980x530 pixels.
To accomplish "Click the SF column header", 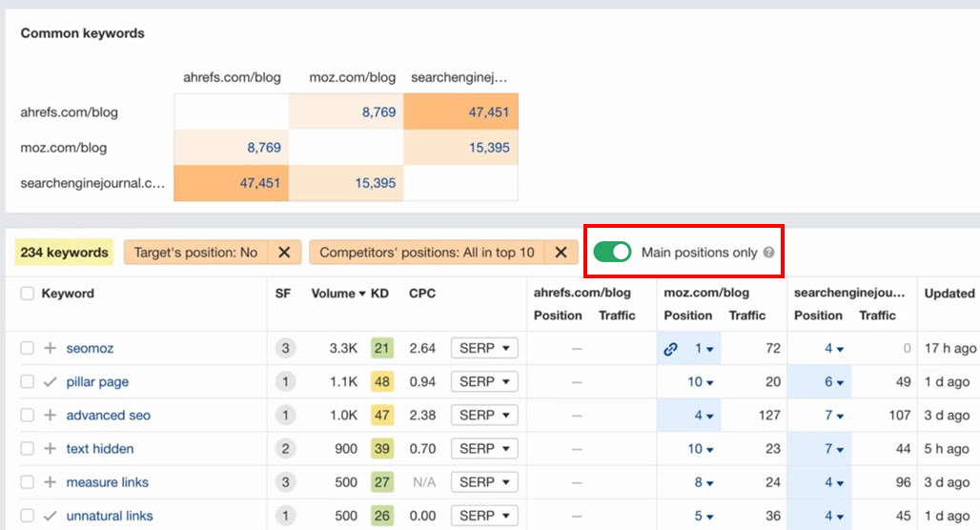I will pos(282,294).
